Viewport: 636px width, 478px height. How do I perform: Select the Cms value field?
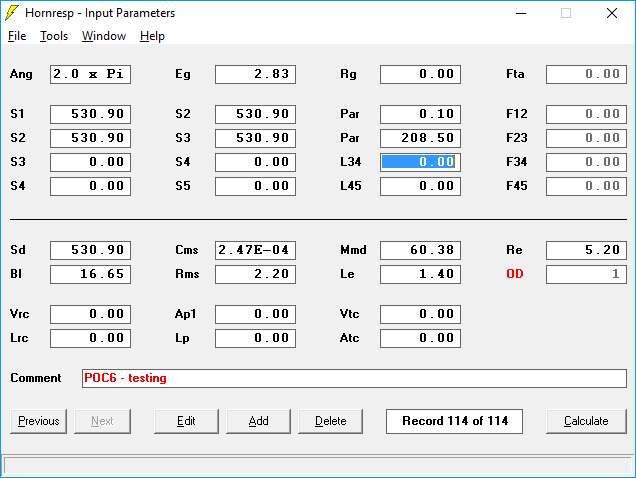[x=255, y=250]
